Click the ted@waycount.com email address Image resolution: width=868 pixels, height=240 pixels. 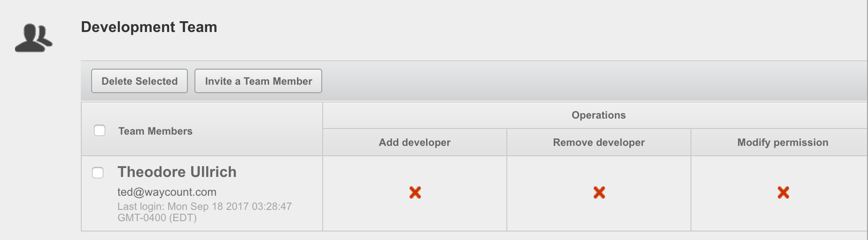167,192
